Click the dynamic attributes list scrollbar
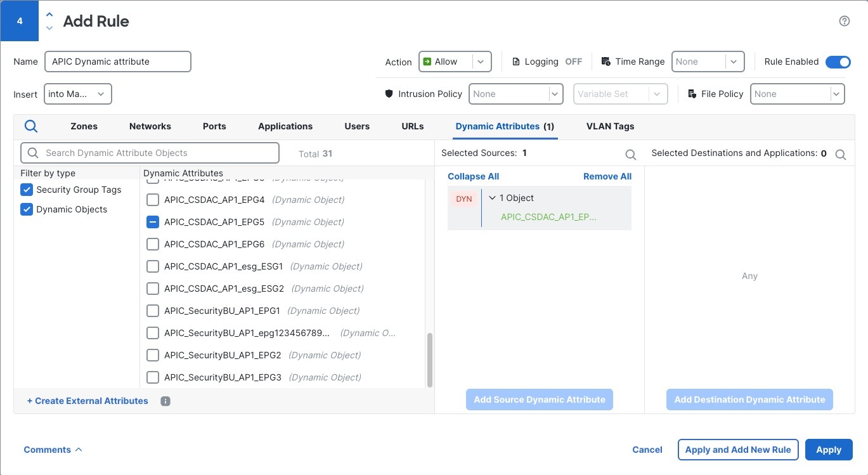 tap(430, 359)
